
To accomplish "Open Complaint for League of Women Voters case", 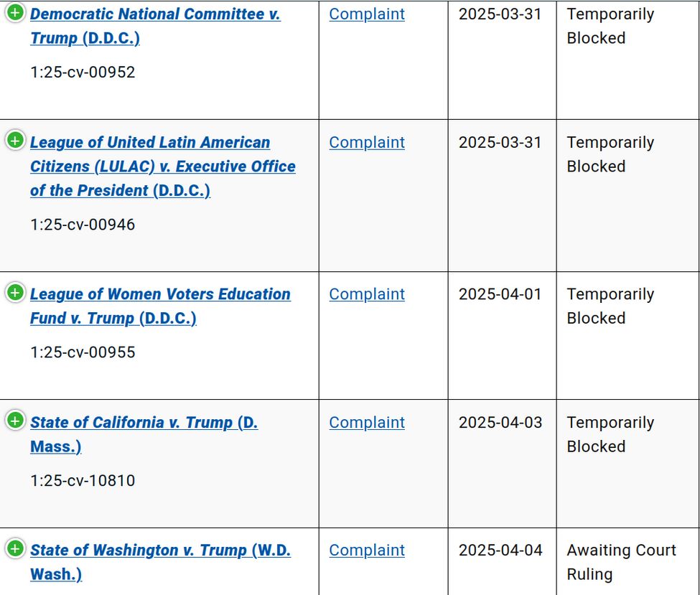I will click(x=367, y=294).
